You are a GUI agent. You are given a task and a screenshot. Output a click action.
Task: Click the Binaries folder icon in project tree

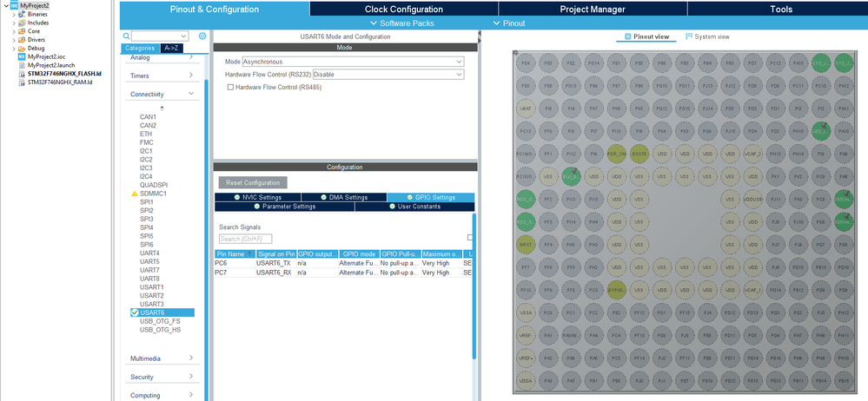click(22, 15)
